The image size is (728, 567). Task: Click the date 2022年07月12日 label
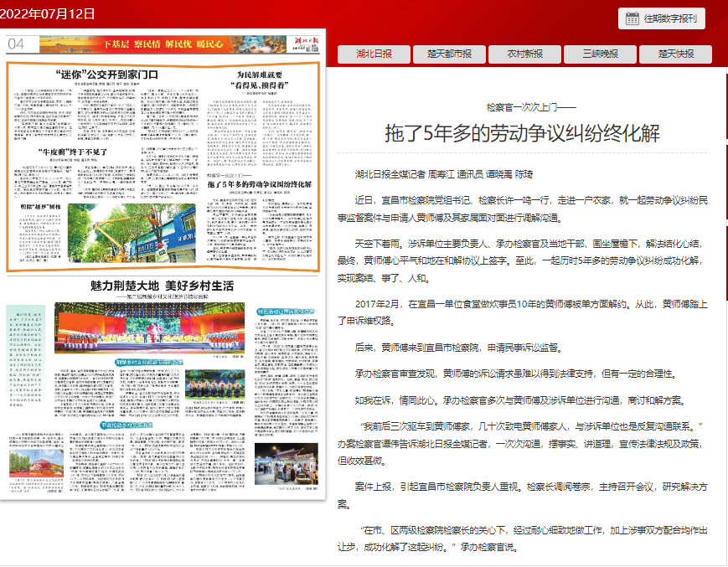(48, 14)
